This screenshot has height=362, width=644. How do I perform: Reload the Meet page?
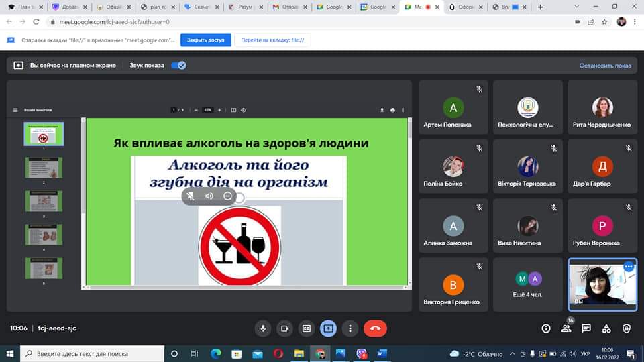tap(36, 22)
